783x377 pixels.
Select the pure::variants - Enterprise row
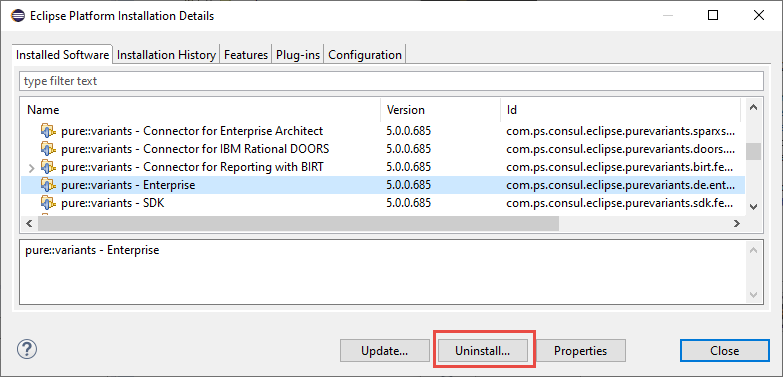click(x=383, y=185)
